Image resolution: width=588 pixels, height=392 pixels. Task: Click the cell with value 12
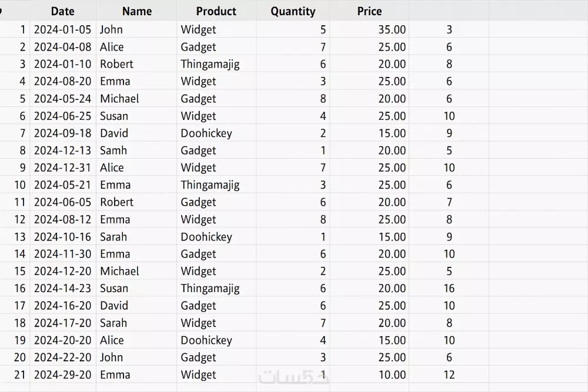(x=449, y=375)
